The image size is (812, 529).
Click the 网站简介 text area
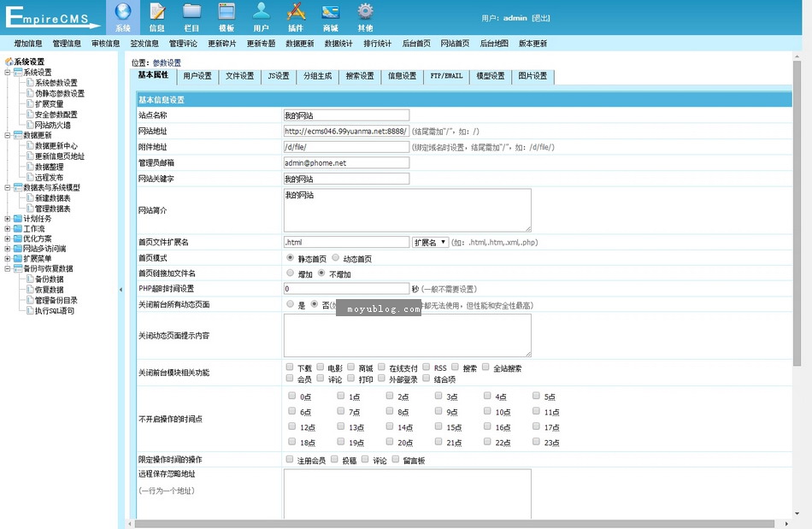coord(408,210)
